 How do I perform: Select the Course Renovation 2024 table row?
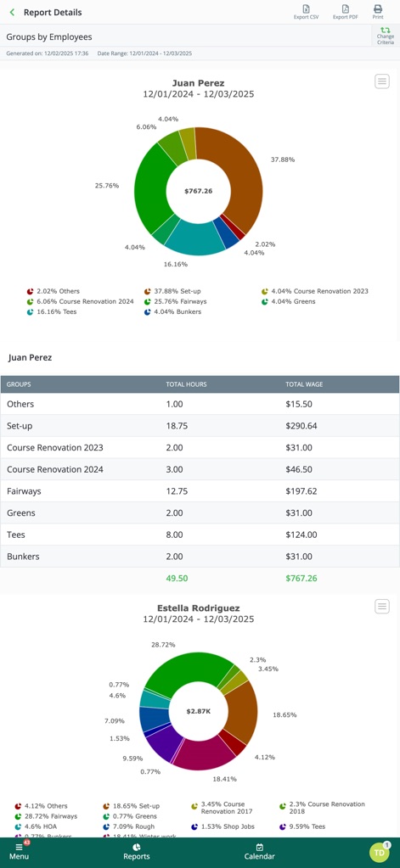click(x=200, y=469)
